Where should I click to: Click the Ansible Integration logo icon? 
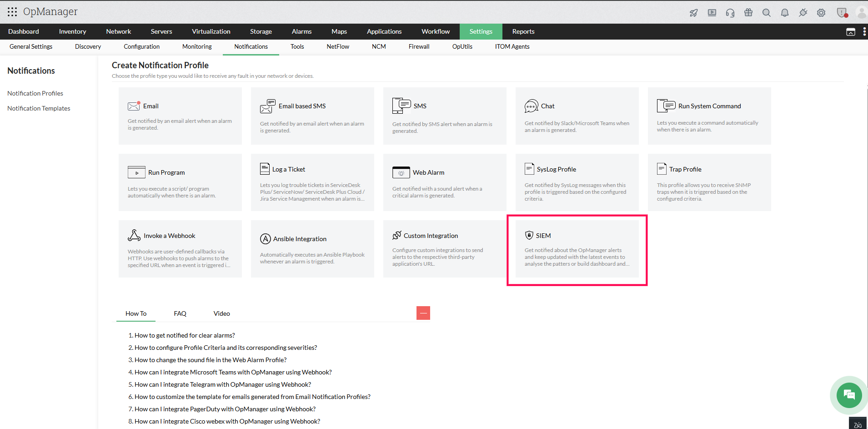266,239
